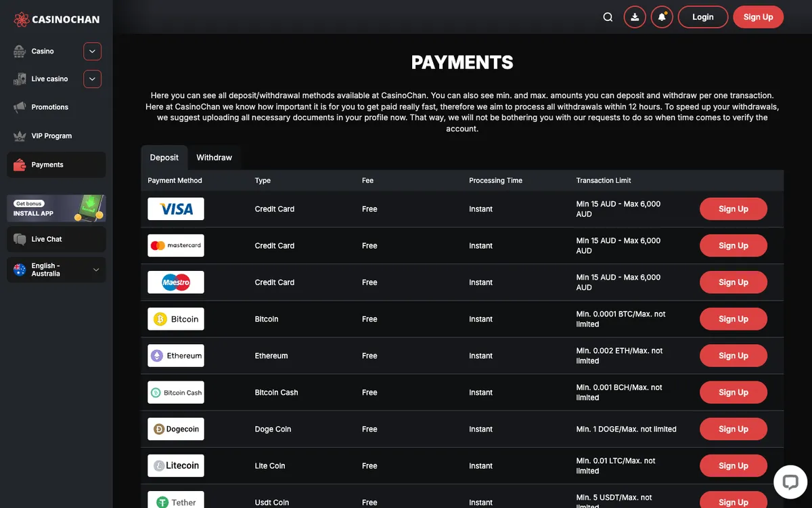Click Sign Up in the Dogecoin row
This screenshot has height=508, width=812.
tap(734, 429)
